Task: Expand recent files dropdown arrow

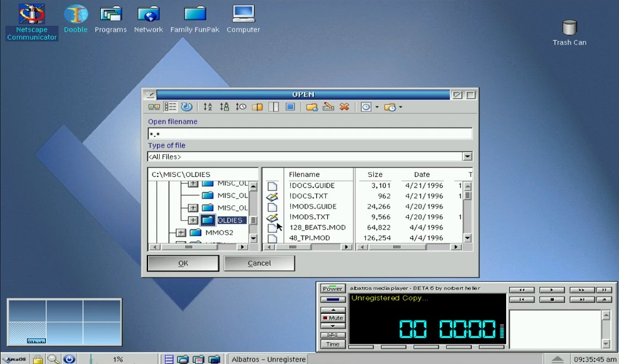Action: [376, 107]
